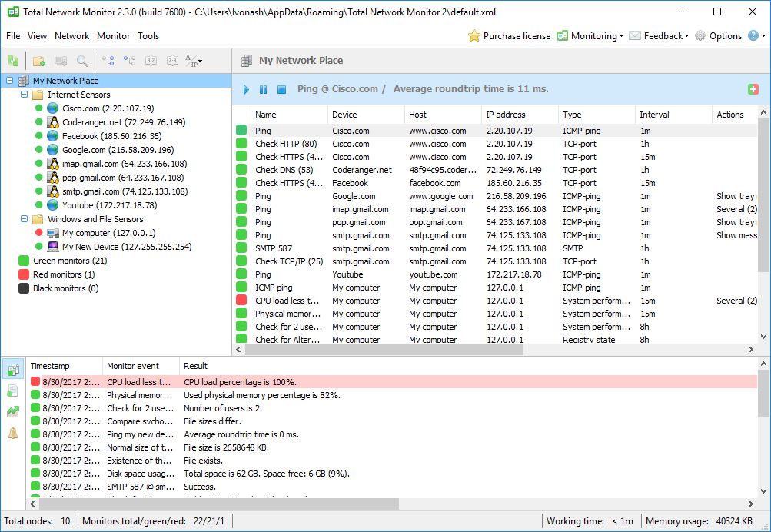
Task: Start the selected monitor with play button
Action: [x=245, y=90]
